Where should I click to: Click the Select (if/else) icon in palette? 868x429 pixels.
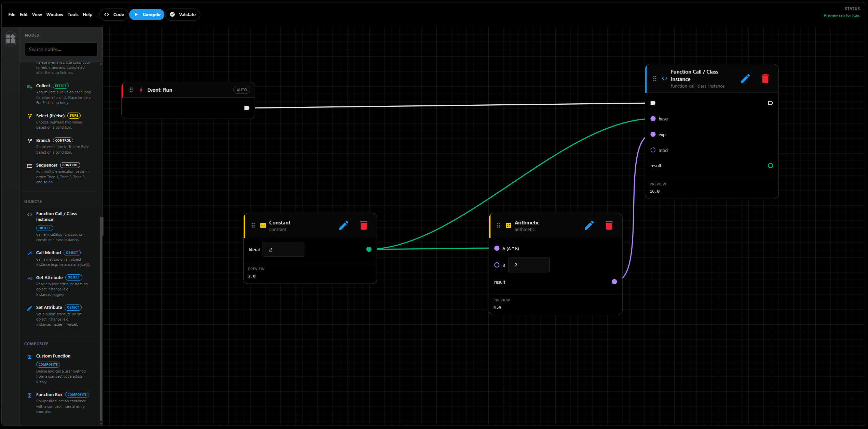point(30,116)
